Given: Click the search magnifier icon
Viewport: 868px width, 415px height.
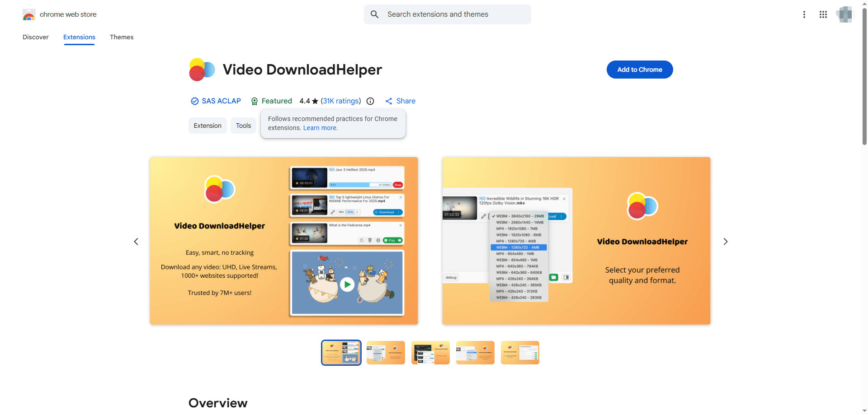Looking at the screenshot, I should (x=374, y=14).
